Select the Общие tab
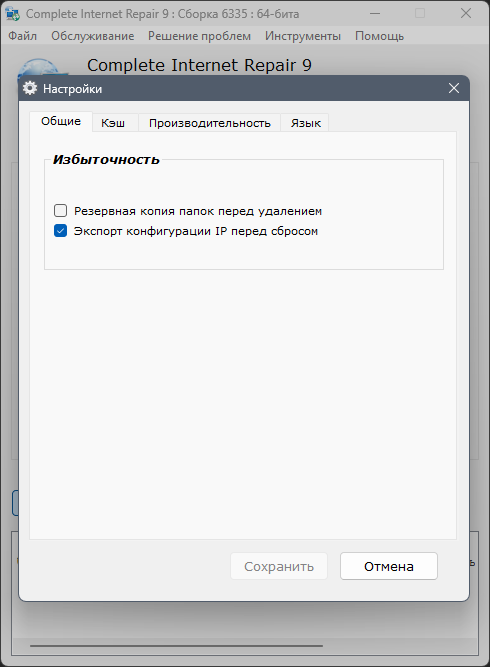The width and height of the screenshot is (490, 667). click(x=61, y=121)
